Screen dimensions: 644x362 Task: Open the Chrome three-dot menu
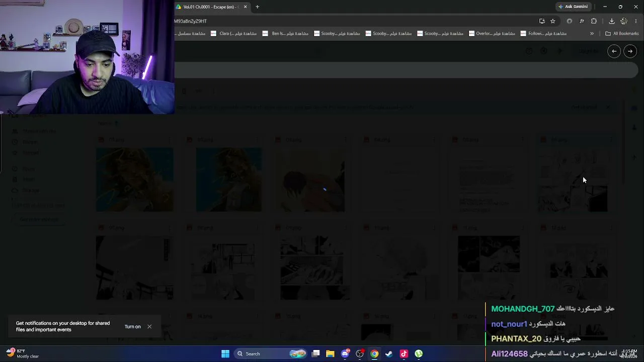coord(636,21)
